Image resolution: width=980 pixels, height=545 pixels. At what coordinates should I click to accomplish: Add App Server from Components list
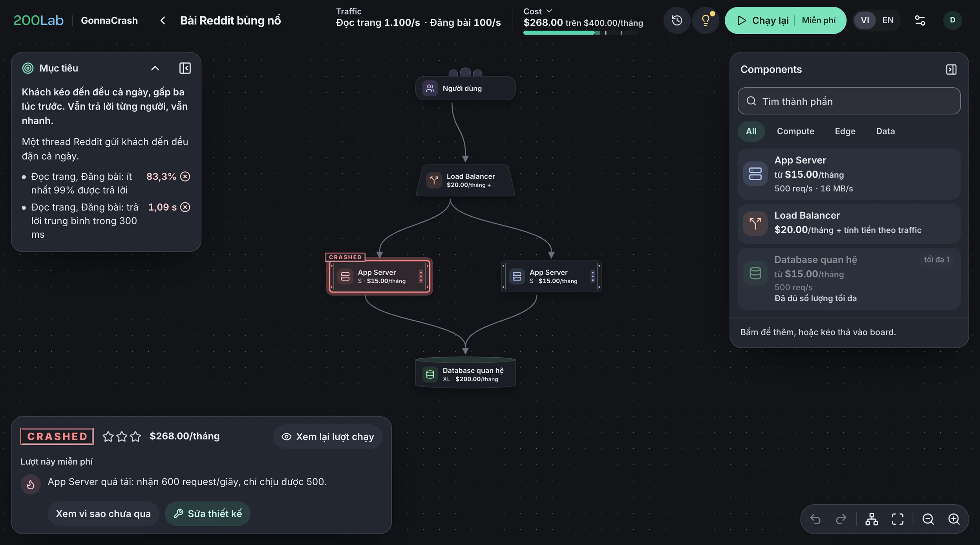coord(849,174)
